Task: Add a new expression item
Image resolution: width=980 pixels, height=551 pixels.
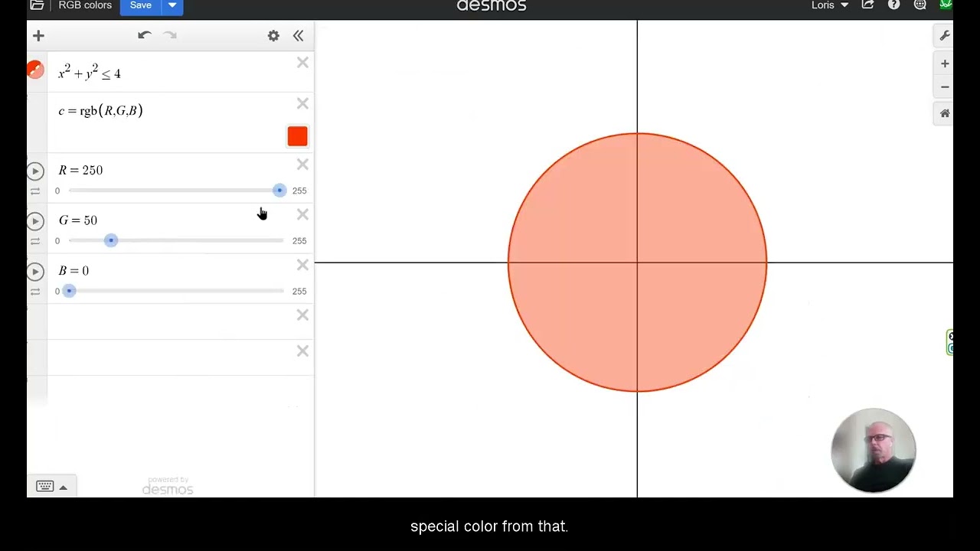Action: pos(38,36)
